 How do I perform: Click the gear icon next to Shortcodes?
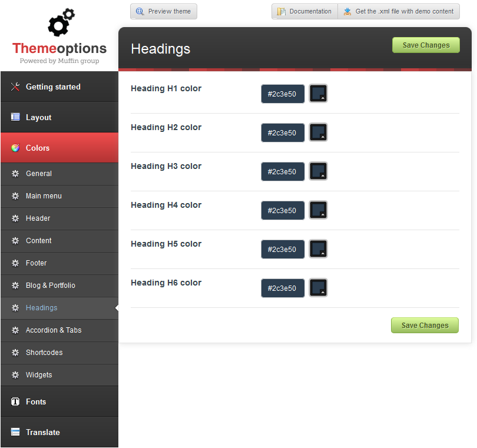(x=15, y=353)
